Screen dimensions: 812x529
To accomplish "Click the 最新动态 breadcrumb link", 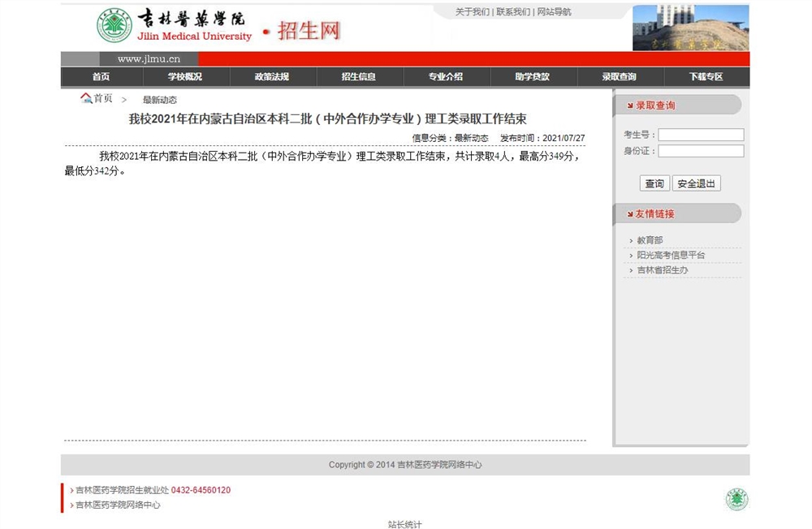I will [159, 100].
